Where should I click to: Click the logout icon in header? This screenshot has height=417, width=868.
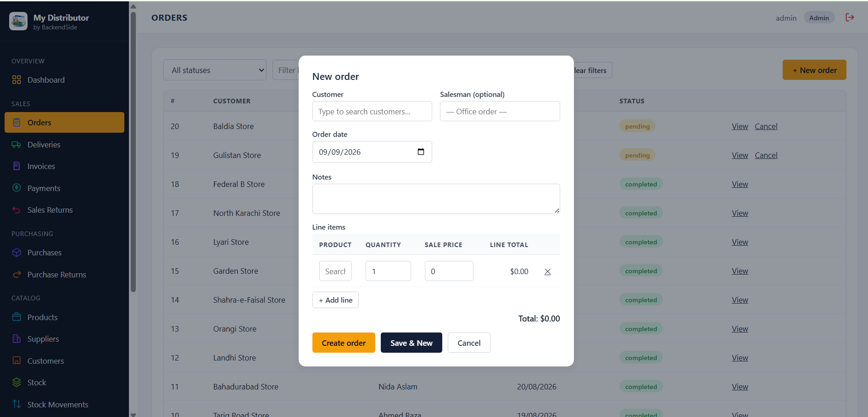(x=850, y=17)
